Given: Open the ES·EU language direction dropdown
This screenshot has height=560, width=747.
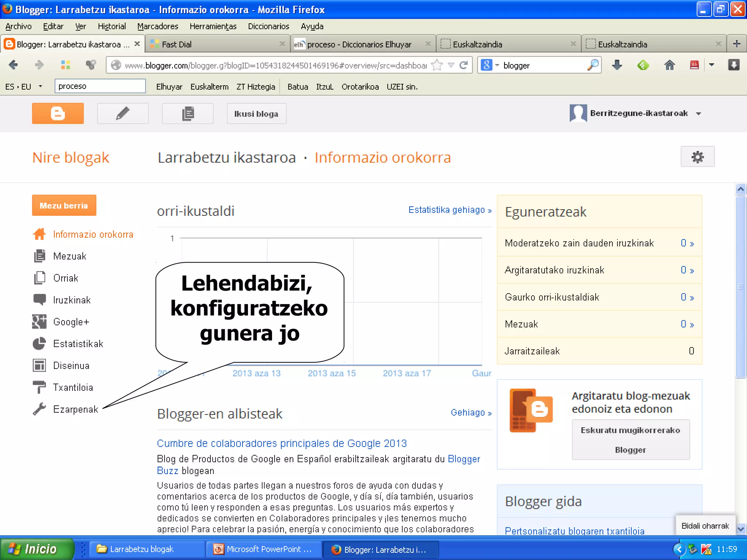Looking at the screenshot, I should 40,86.
